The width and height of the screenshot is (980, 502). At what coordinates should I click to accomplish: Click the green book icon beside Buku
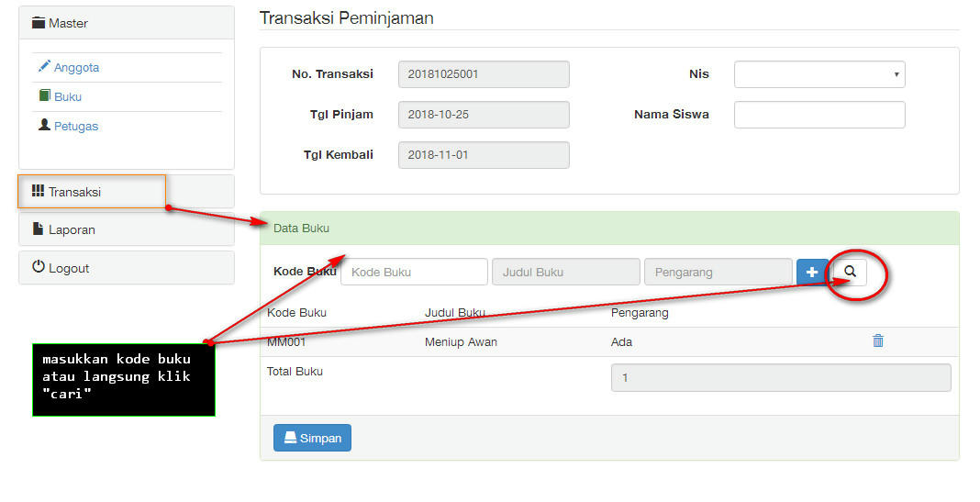click(x=44, y=95)
